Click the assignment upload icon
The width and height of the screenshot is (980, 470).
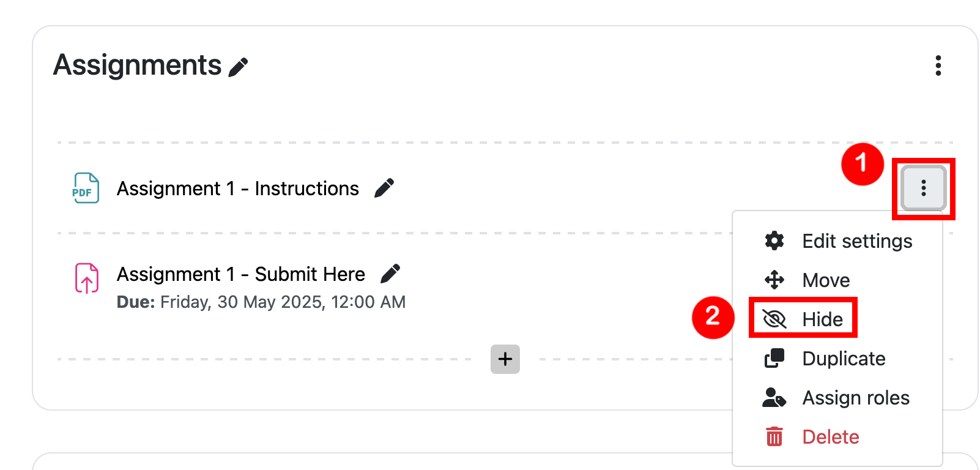tap(86, 278)
